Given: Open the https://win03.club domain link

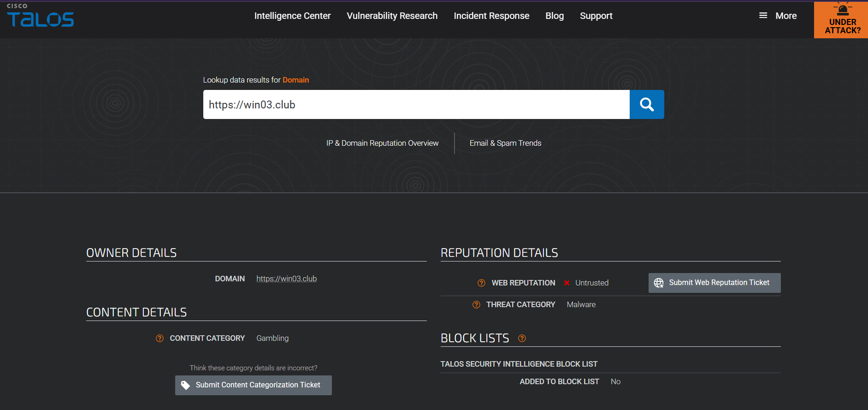Looking at the screenshot, I should click(287, 279).
